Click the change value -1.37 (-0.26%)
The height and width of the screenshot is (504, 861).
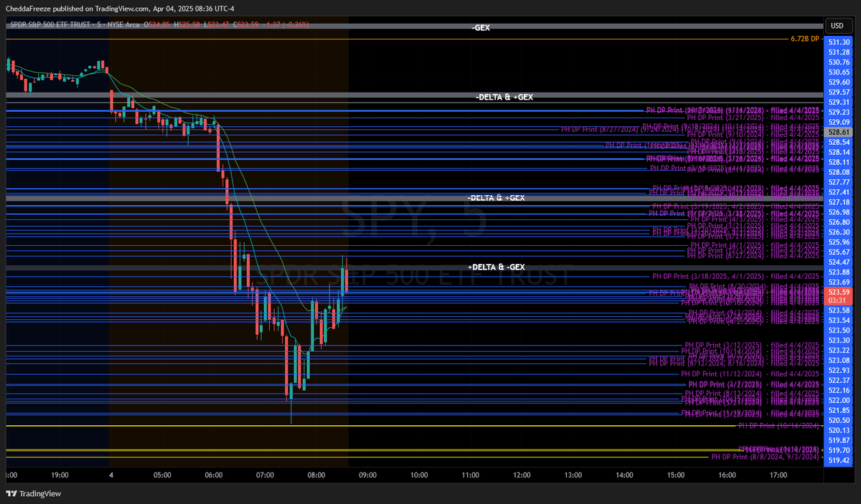287,24
